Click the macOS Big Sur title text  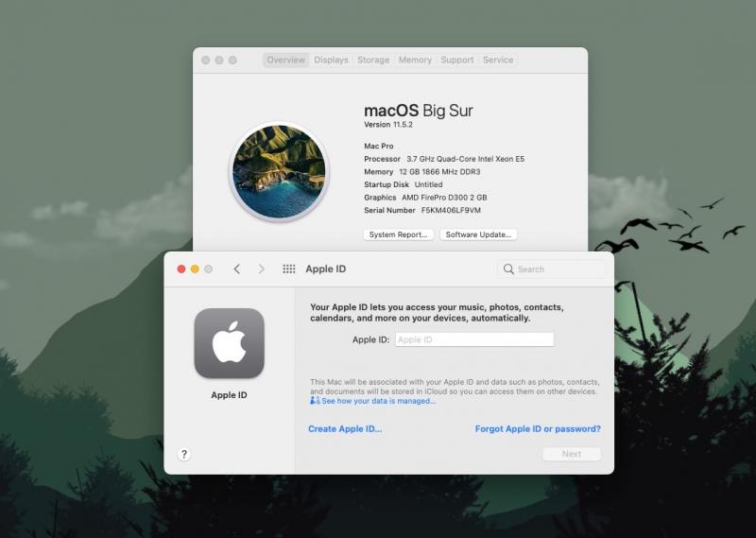coord(419,111)
